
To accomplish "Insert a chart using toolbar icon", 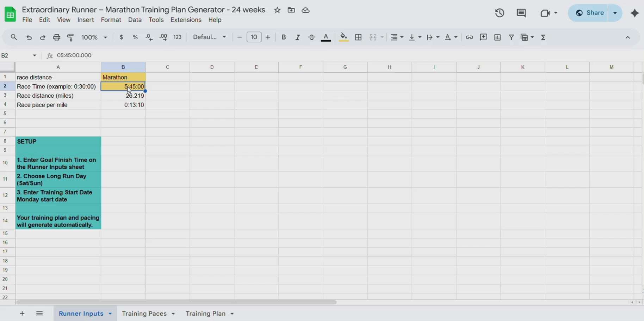I will pyautogui.click(x=497, y=37).
